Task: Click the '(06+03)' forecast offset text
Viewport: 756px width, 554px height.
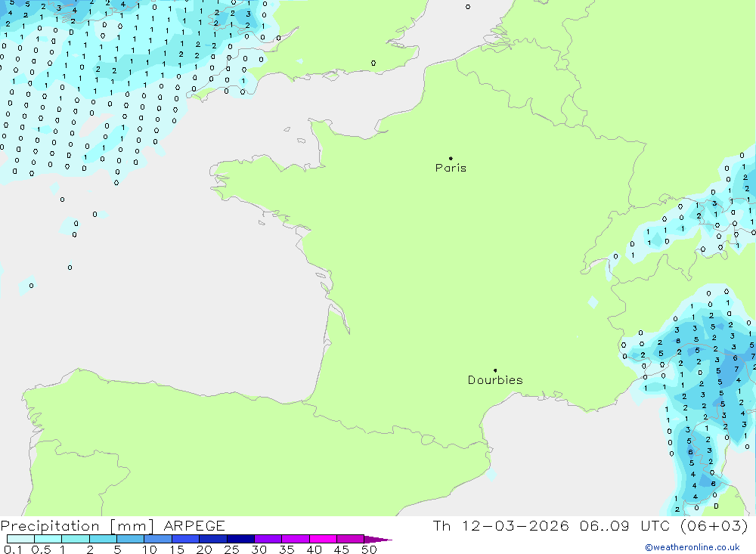Action: (x=714, y=525)
